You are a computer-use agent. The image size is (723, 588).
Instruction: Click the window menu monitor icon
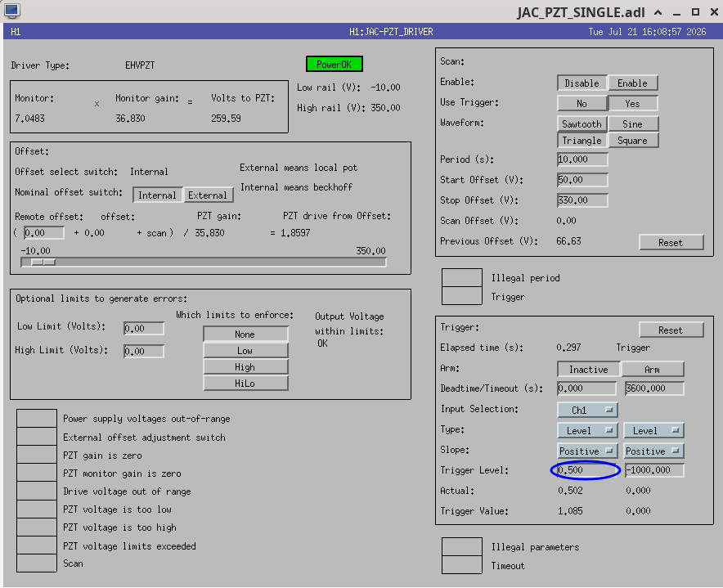point(12,11)
